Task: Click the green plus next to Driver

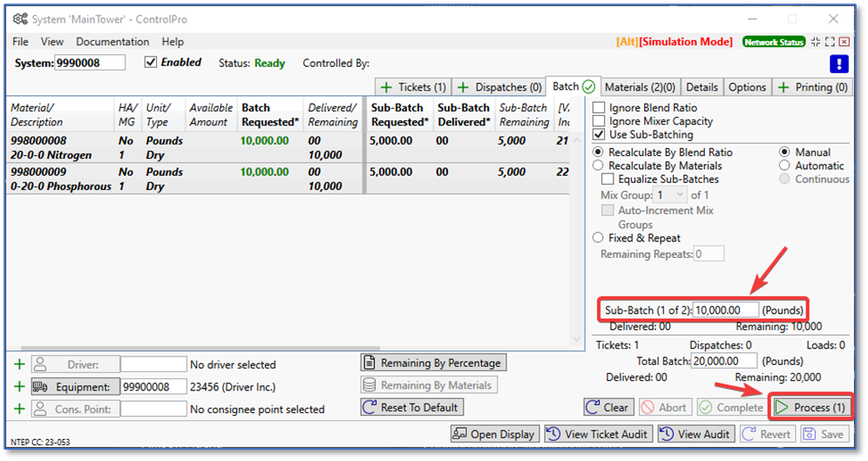Action: (19, 364)
